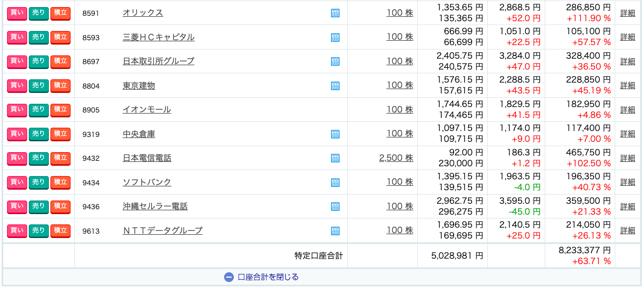Viewport: 644px width, 288px height.
Task: Open calendar icon for 東京建物
Action: click(x=335, y=85)
